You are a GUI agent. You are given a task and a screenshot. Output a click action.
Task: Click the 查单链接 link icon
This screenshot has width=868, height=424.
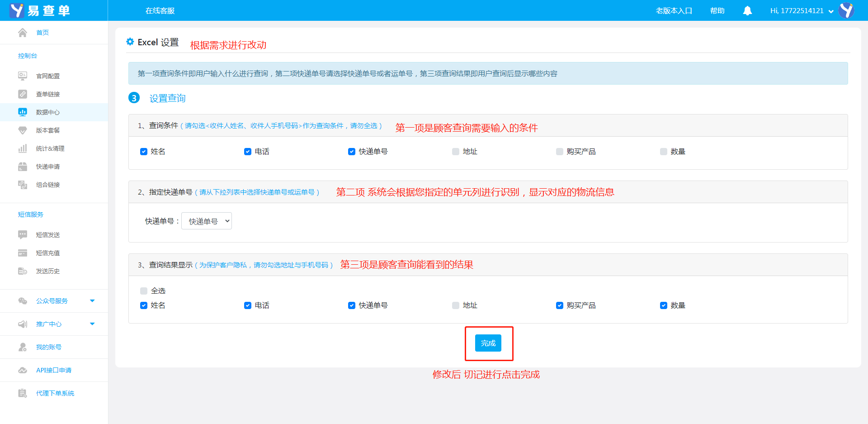click(23, 94)
